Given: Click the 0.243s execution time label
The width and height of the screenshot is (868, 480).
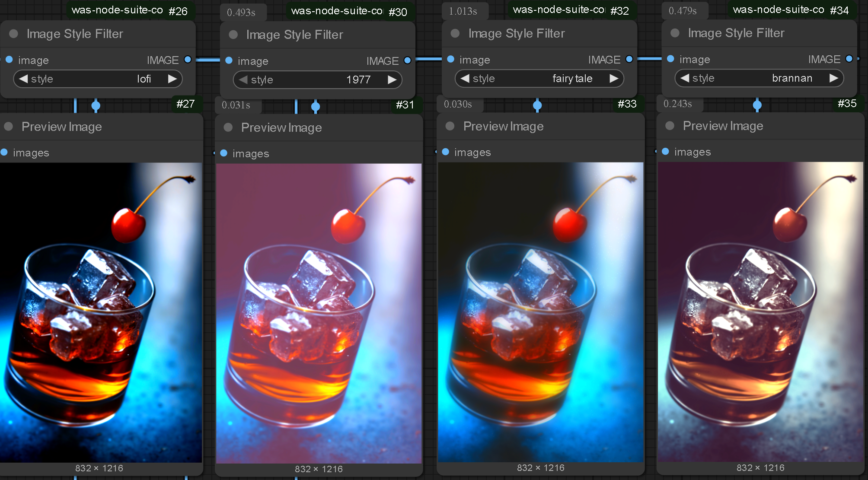Looking at the screenshot, I should (678, 104).
